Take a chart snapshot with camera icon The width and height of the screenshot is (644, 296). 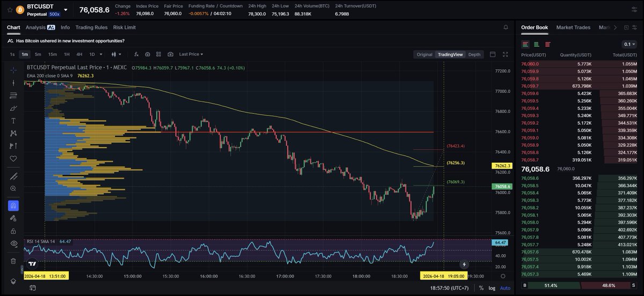click(170, 54)
